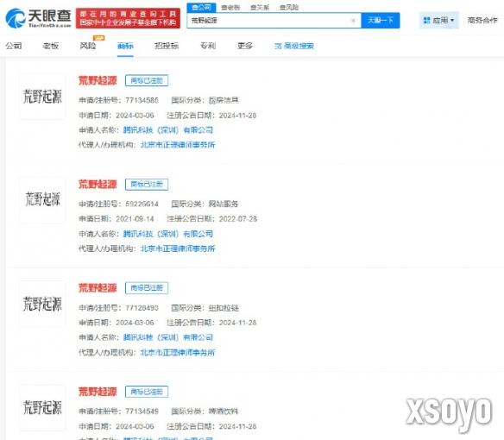
Task: Switch to the 风险 results tab
Action: coord(88,46)
